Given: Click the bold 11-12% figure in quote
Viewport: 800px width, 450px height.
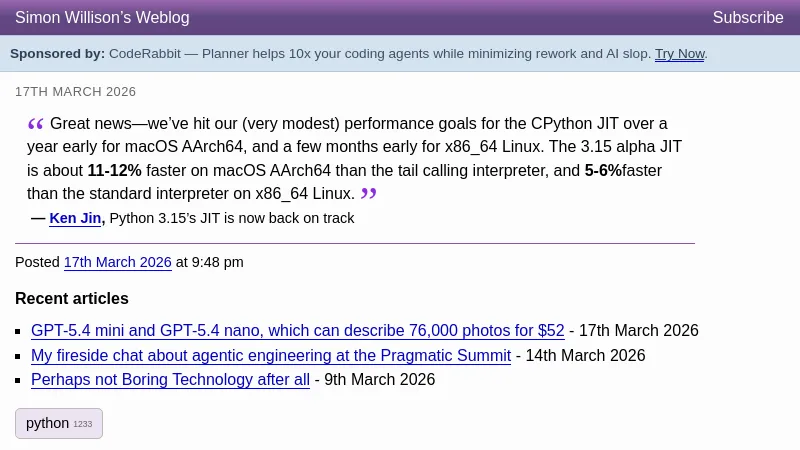Looking at the screenshot, I should [x=114, y=171].
